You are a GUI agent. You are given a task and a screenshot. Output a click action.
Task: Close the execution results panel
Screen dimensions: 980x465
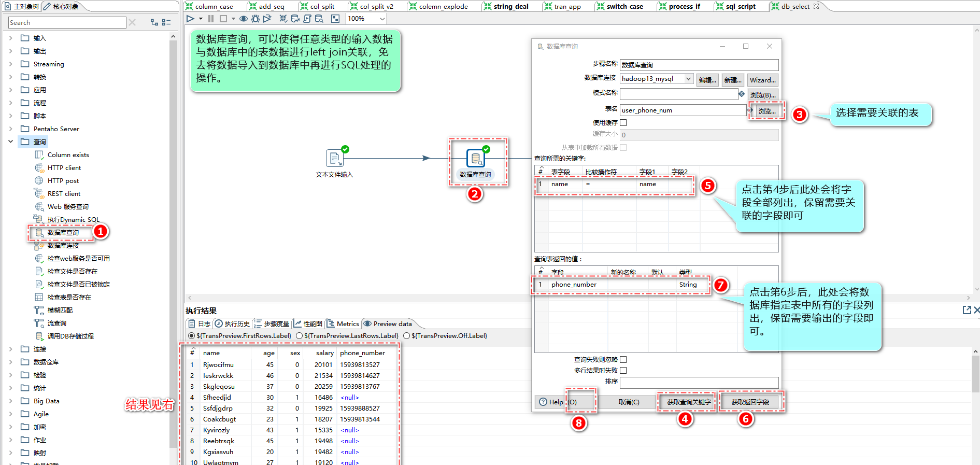[x=976, y=309]
